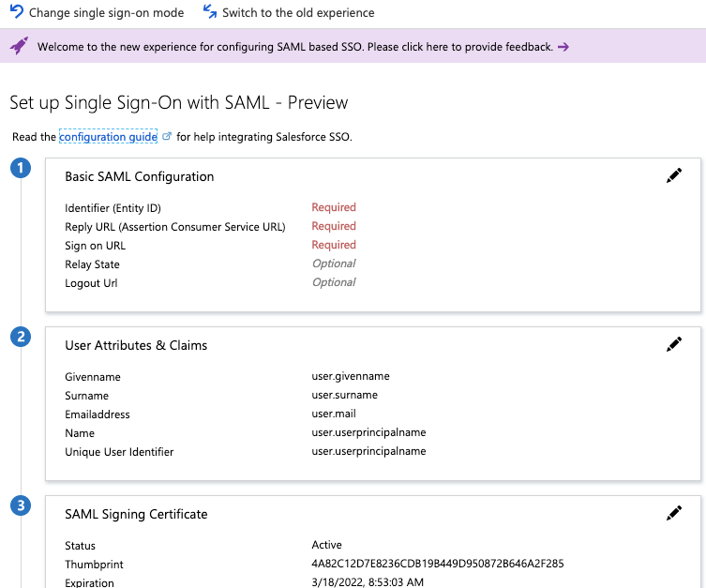Edit SAML Signing Certificate with pencil icon
Image resolution: width=706 pixels, height=588 pixels.
tap(674, 513)
